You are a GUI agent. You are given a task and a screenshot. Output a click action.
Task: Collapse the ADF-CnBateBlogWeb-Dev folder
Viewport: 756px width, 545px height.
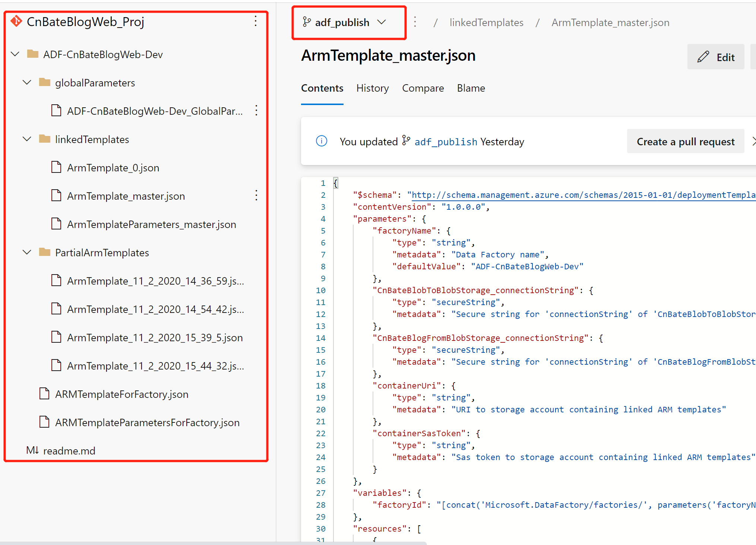pyautogui.click(x=15, y=54)
